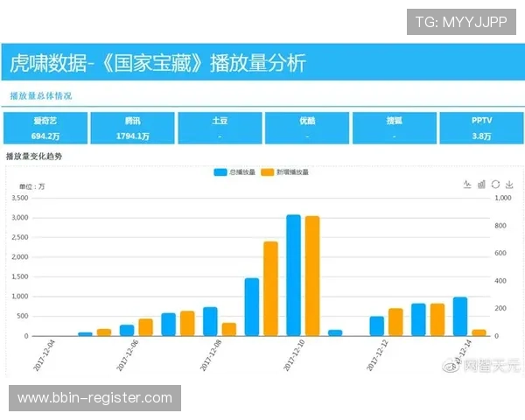Image resolution: width=525 pixels, height=420 pixels.
Task: Click the 2,500 left axis value
Action: point(20,237)
